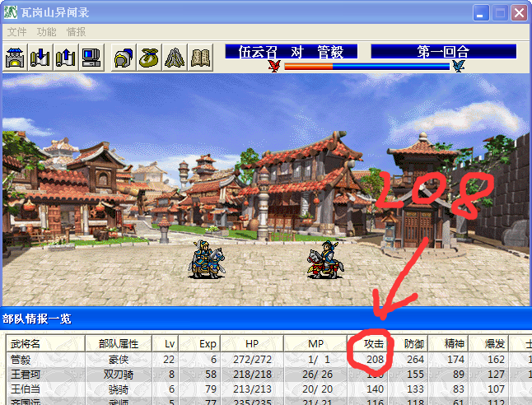Click the 精神 column header
532x405 pixels.
448,344
